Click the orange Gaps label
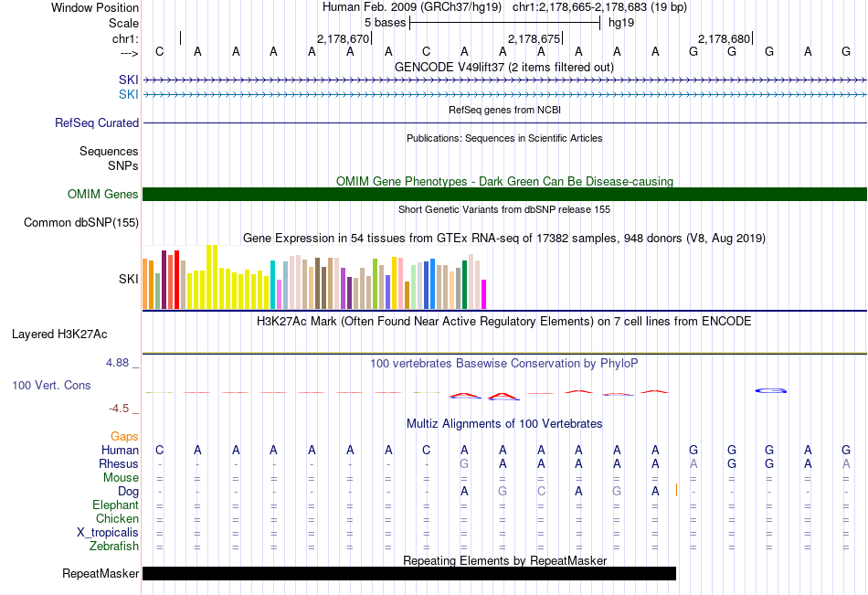The width and height of the screenshot is (868, 595). coord(124,437)
